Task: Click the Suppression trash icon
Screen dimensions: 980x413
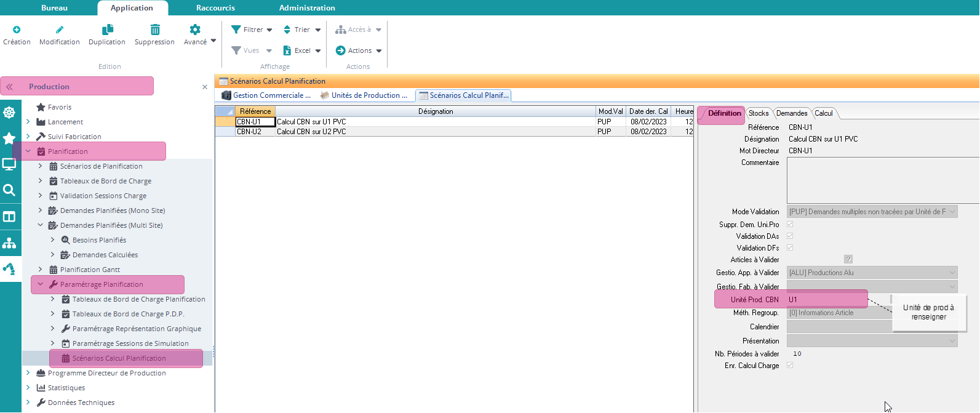Action: point(155,30)
